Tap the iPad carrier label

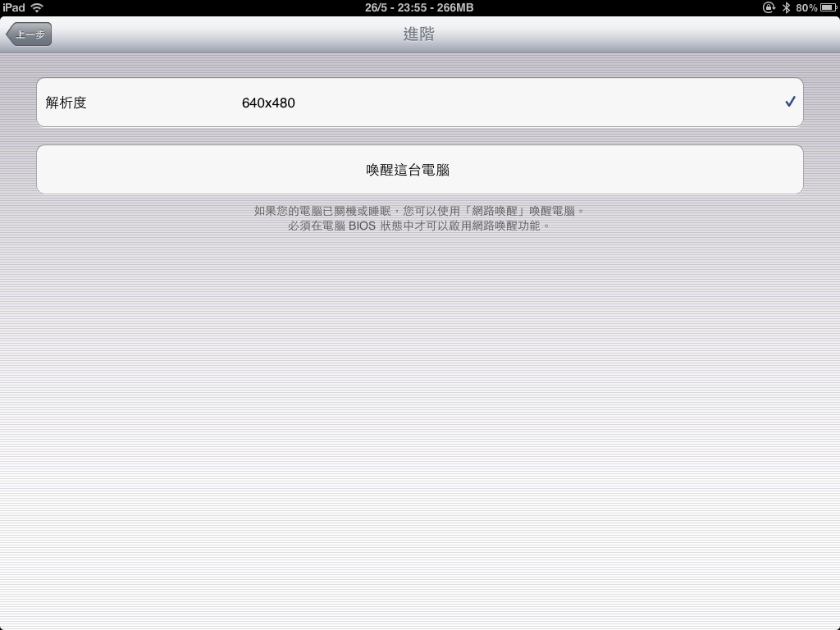click(x=14, y=7)
